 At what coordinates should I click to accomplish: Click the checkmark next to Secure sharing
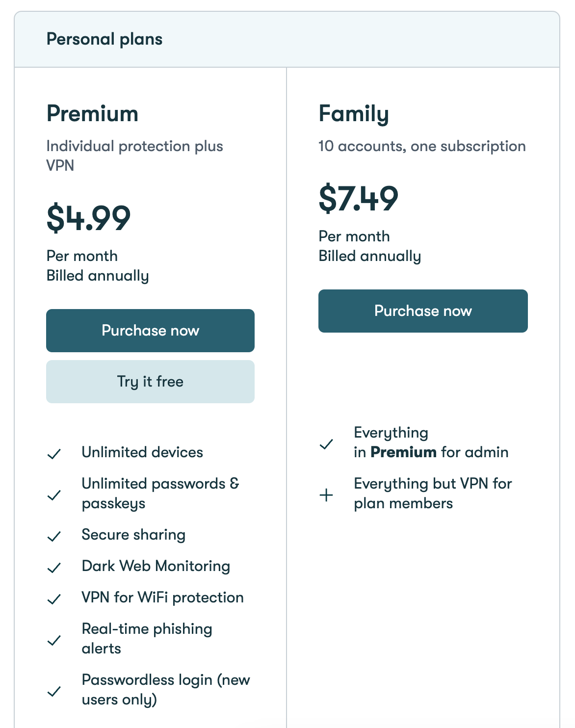point(54,536)
